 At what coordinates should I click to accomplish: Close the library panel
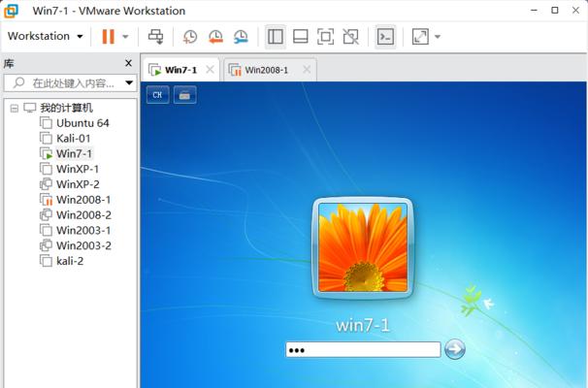coord(129,63)
